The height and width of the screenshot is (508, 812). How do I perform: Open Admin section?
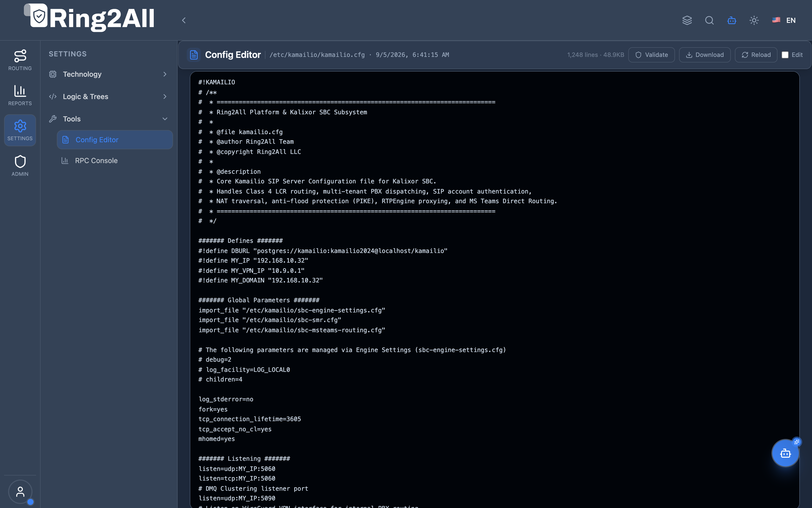tap(20, 165)
